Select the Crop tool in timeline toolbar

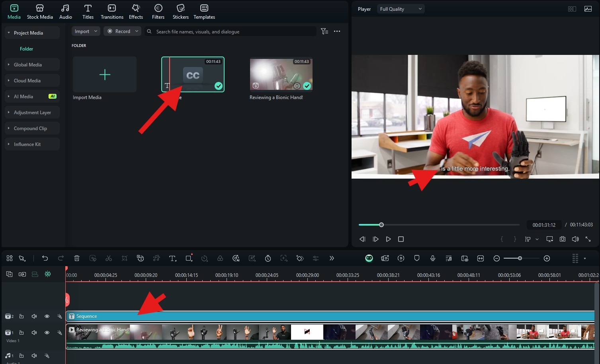[125, 258]
